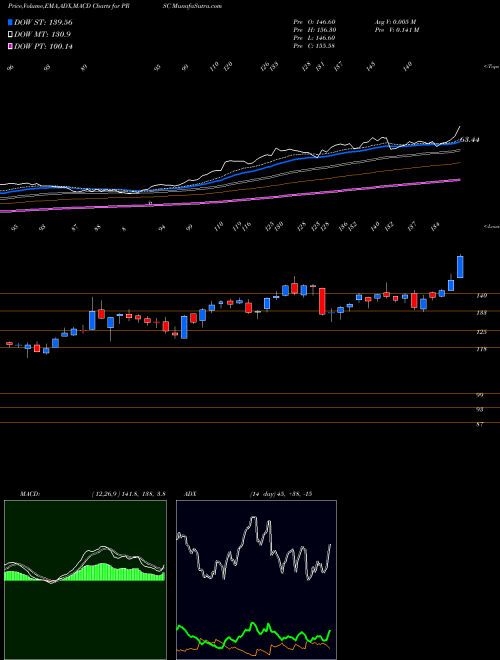This screenshot has height=660, width=500.
Task: Click the 'MACD:' panel heading
Action: pyautogui.click(x=30, y=494)
